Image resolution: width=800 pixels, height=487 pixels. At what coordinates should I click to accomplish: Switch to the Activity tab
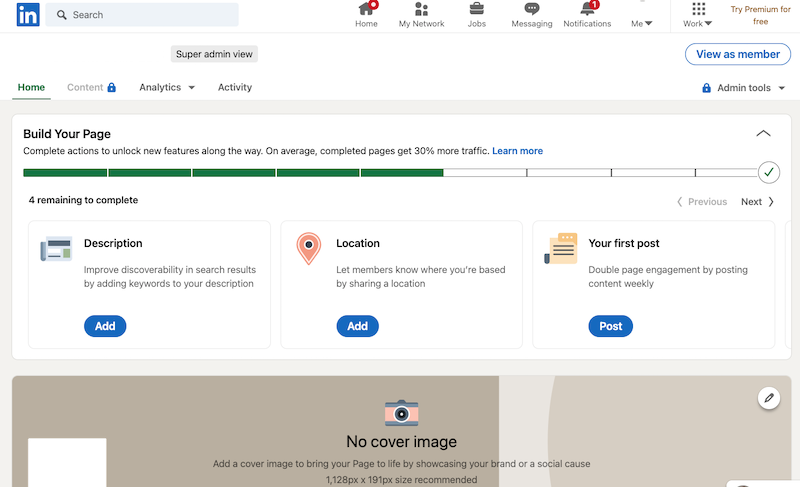click(235, 87)
